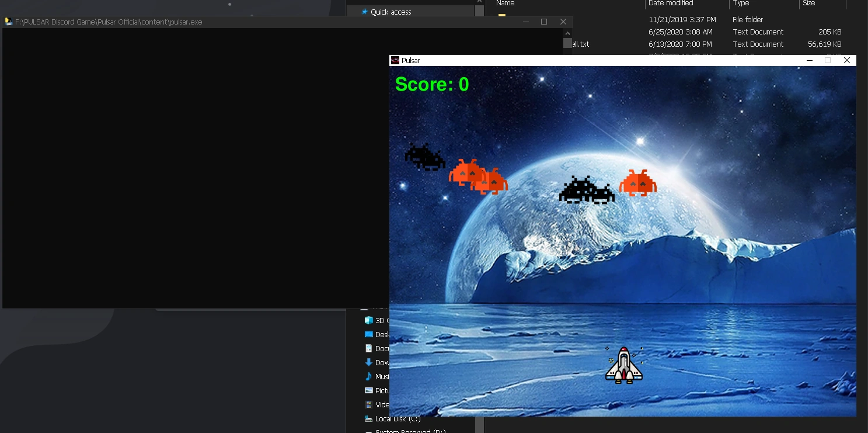Screen dimensions: 868x433
Task: Click the green Score: 0 label
Action: 432,85
